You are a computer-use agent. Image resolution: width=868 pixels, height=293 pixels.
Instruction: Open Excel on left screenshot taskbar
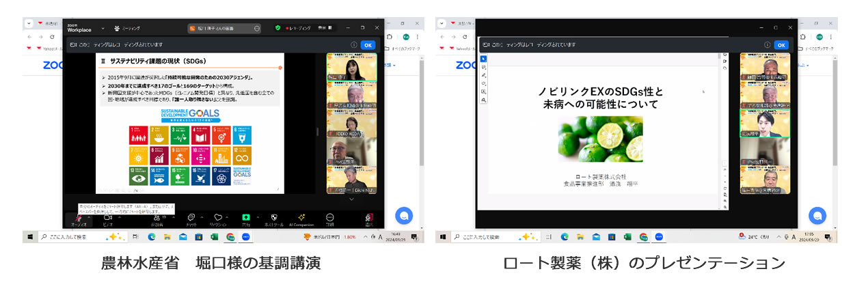214,237
